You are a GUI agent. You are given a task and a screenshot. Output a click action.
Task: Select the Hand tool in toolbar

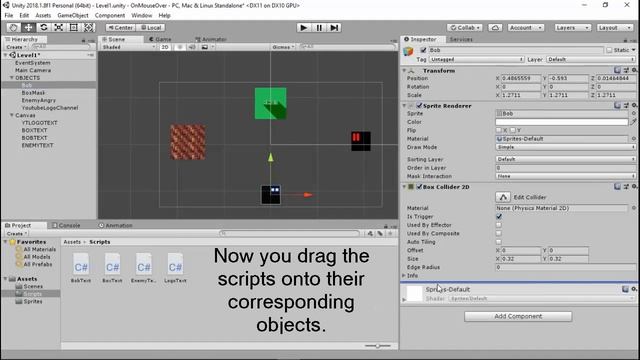tap(13, 27)
